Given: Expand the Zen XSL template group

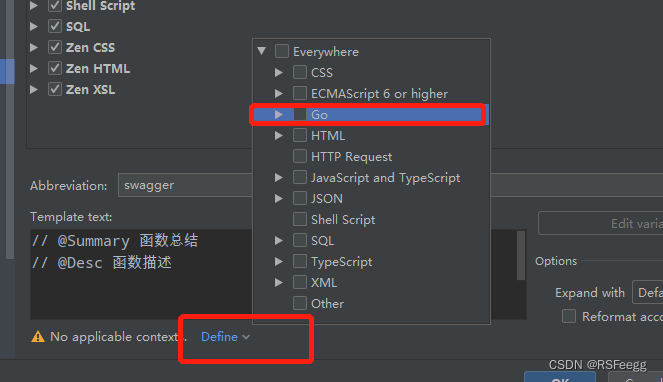Looking at the screenshot, I should tap(34, 89).
